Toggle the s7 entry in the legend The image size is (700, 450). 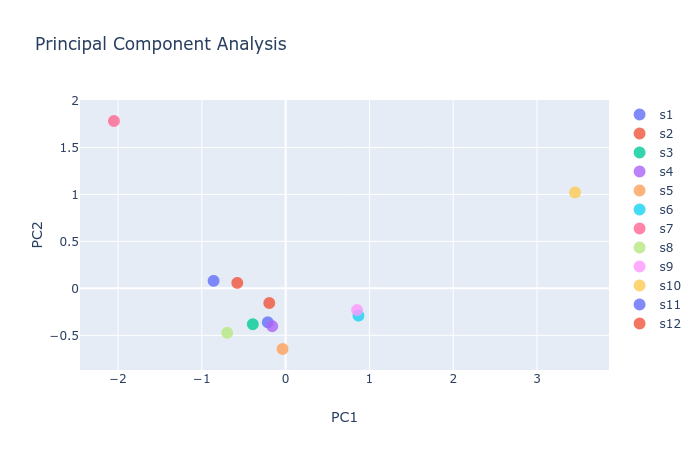666,229
